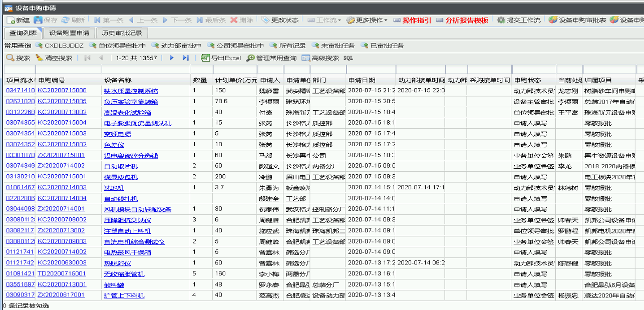Image resolution: width=644 pixels, height=310 pixels.
Task: Open the 洗地机 device link
Action: (x=114, y=188)
